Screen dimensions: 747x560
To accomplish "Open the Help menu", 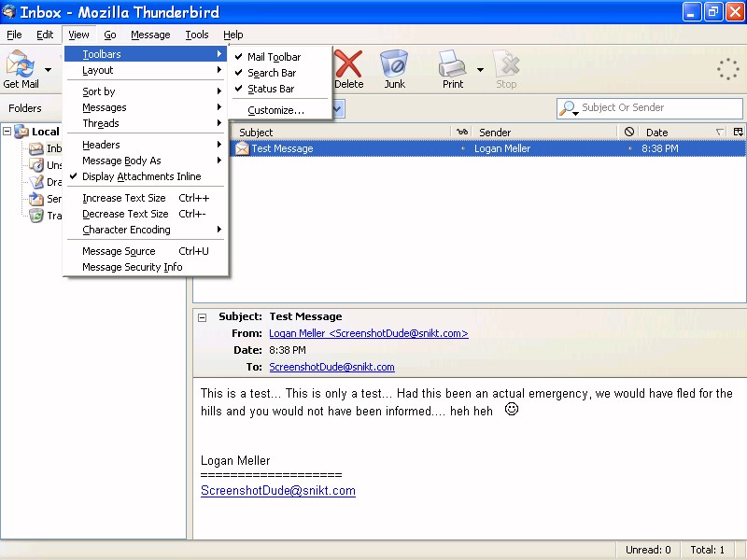I will 233,35.
